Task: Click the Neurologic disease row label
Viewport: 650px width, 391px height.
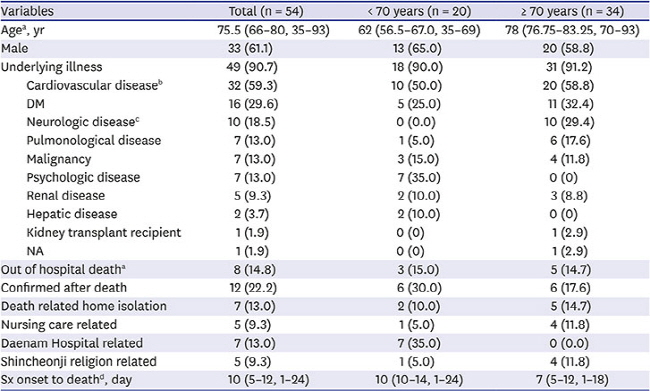Action: click(83, 122)
